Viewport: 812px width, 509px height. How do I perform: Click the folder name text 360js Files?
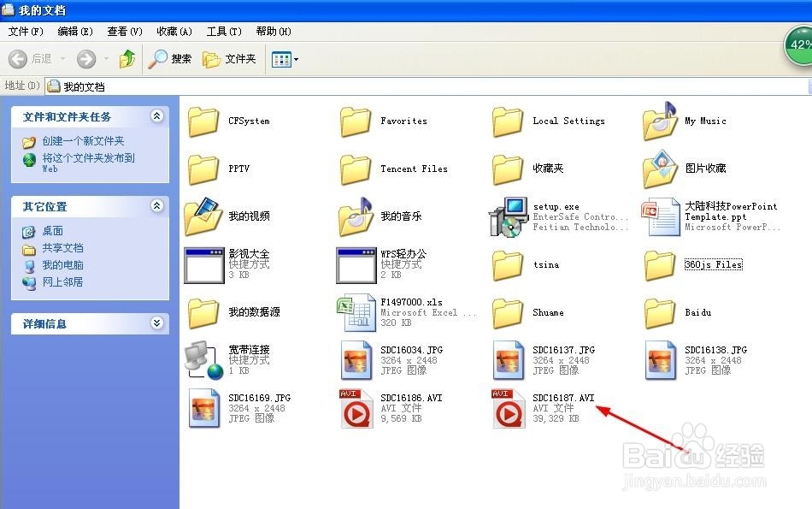coord(714,264)
